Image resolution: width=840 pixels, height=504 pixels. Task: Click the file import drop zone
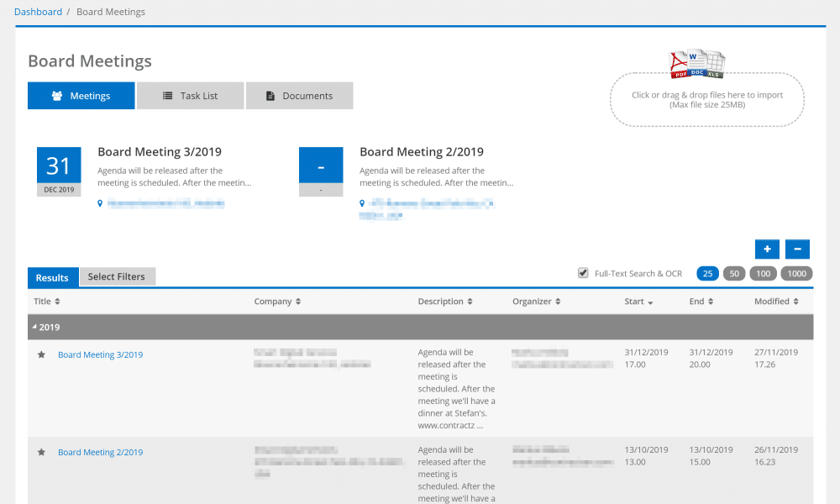pyautogui.click(x=707, y=100)
